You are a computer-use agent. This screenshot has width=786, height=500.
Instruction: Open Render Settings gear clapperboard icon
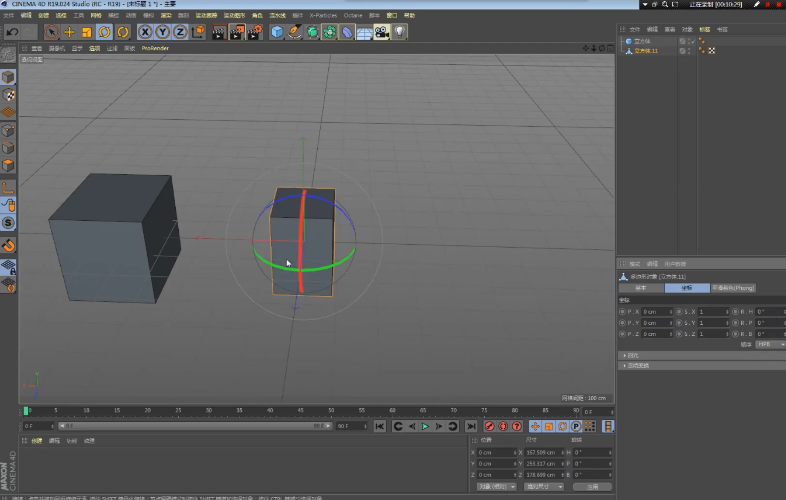[x=255, y=32]
